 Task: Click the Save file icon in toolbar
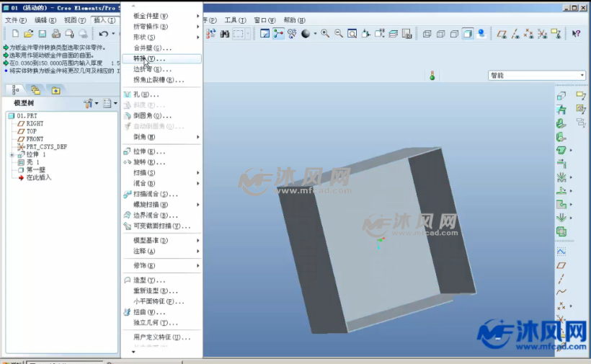43,34
